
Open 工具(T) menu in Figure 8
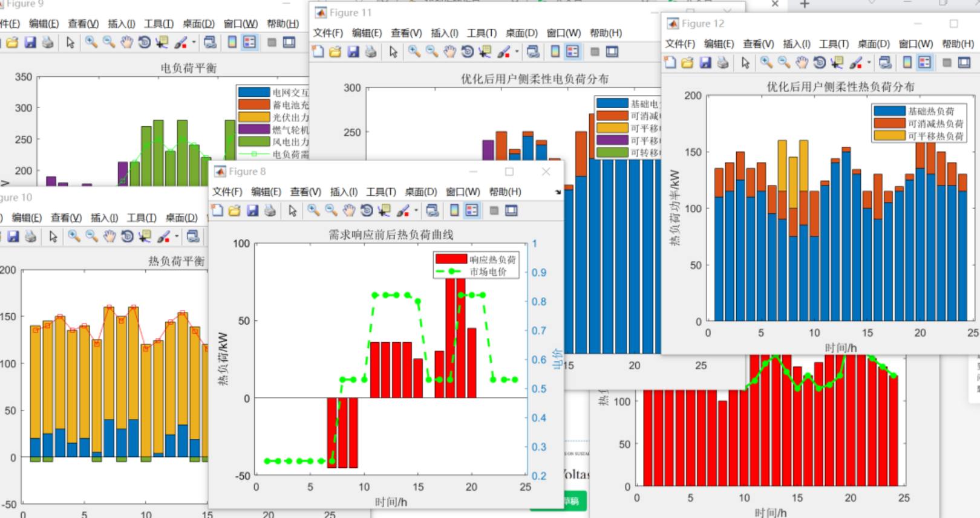[381, 192]
